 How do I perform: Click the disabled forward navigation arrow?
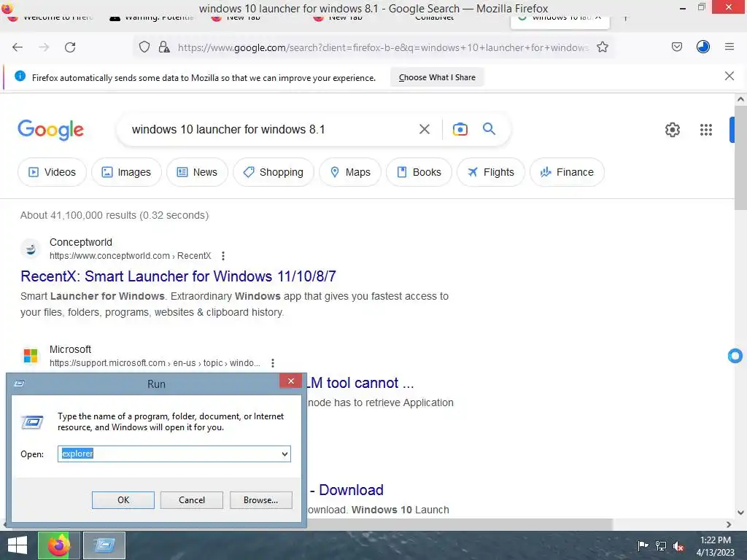point(44,47)
